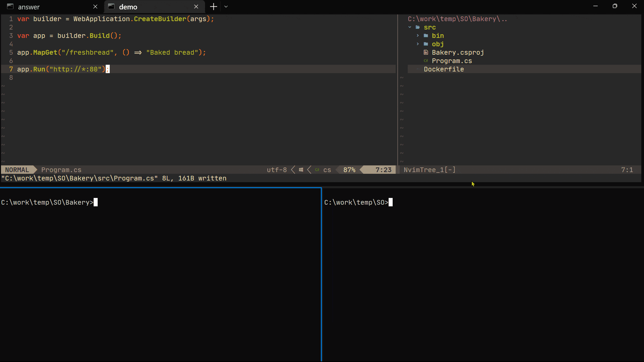The height and width of the screenshot is (362, 644).
Task: Click the Windows file format icon
Action: coord(301,170)
